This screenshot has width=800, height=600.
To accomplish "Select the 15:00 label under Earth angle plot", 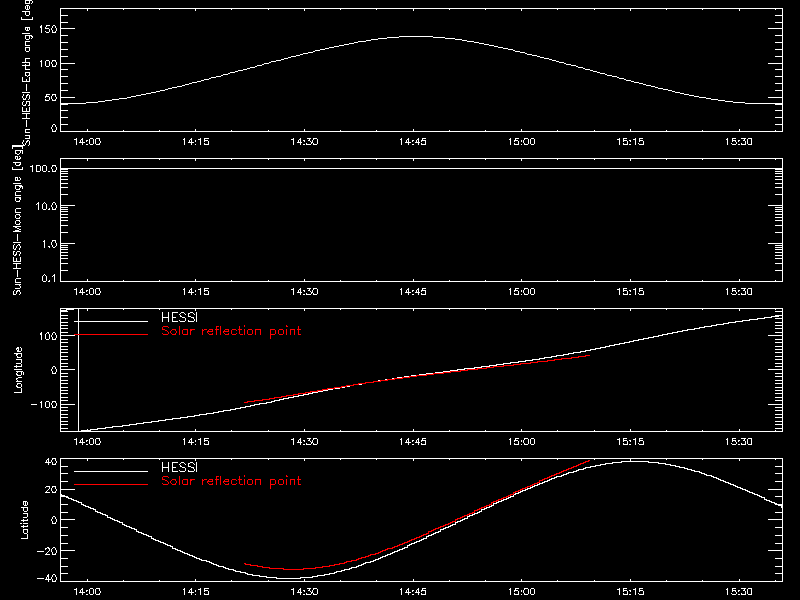I will 521,142.
